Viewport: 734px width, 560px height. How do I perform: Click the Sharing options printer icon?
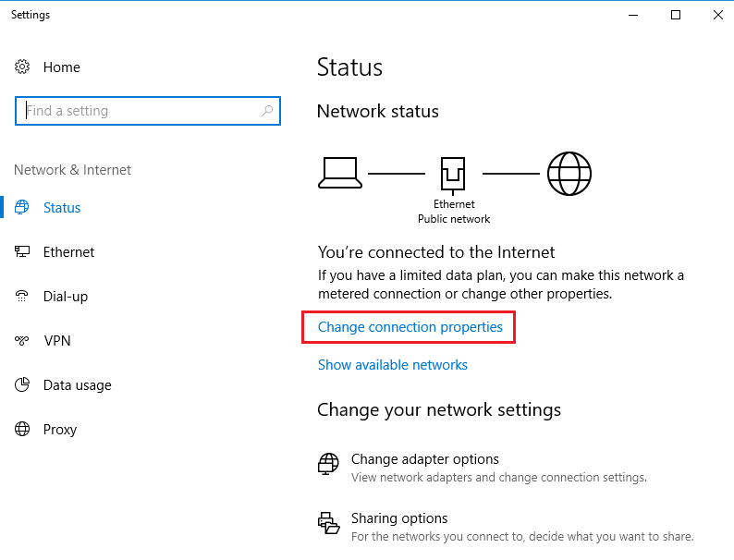tap(328, 522)
